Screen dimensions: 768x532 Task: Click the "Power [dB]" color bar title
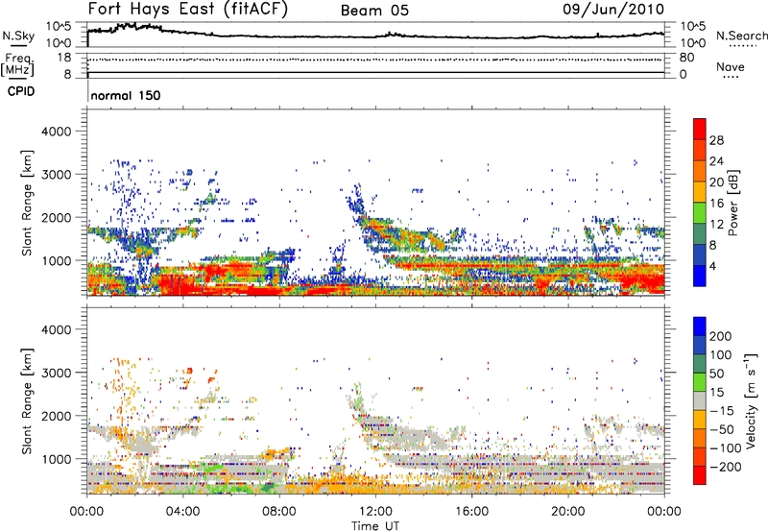[732, 203]
